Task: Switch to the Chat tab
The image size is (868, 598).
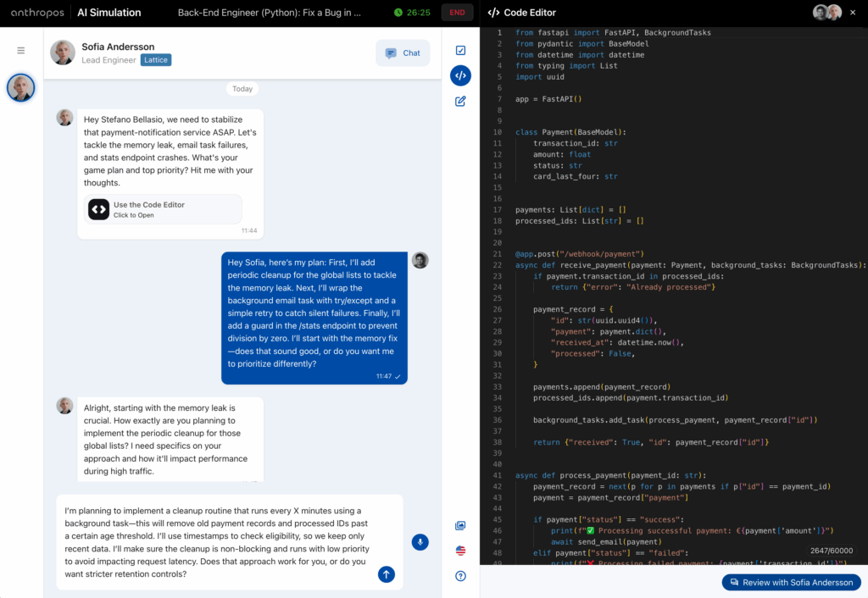Action: coord(403,53)
